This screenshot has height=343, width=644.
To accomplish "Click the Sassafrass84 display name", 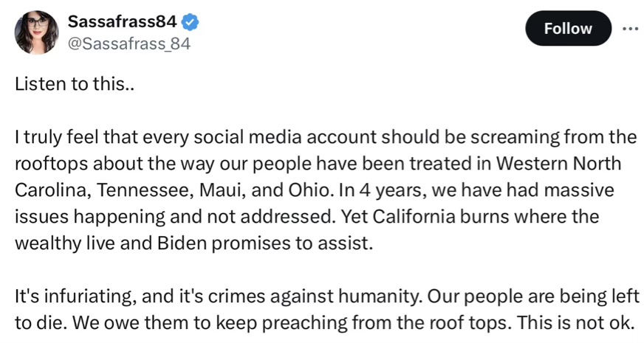I will [x=122, y=23].
